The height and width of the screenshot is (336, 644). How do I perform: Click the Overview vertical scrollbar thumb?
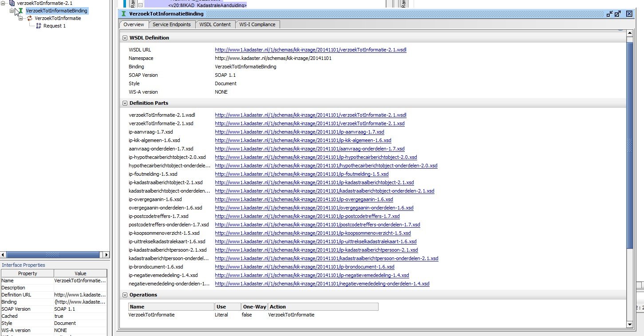pos(629,145)
